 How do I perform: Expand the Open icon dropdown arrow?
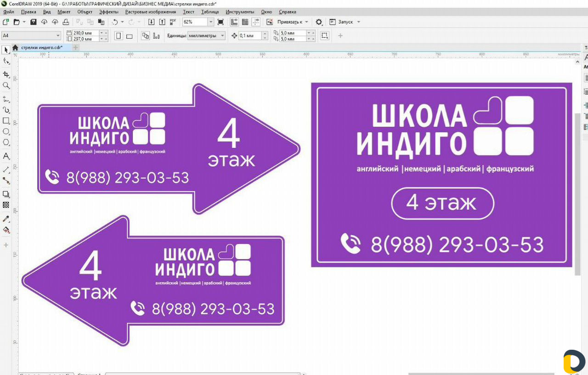tap(24, 22)
